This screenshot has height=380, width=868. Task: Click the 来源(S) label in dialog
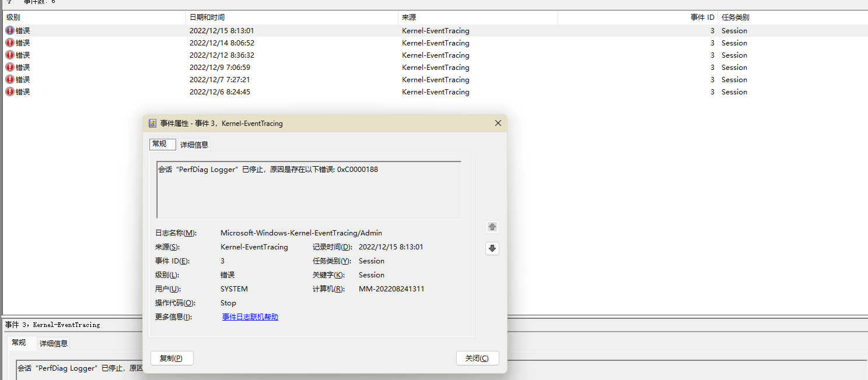coord(167,247)
